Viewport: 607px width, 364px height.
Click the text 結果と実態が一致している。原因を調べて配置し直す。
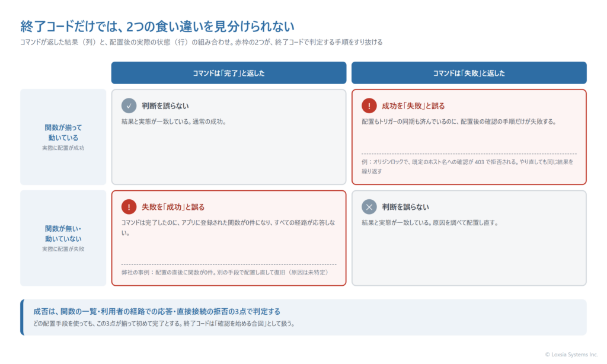point(430,223)
